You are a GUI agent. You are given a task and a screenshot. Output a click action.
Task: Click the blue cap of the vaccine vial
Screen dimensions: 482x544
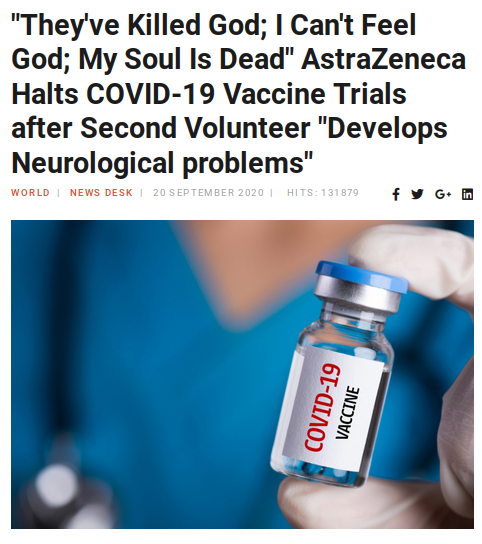363,275
